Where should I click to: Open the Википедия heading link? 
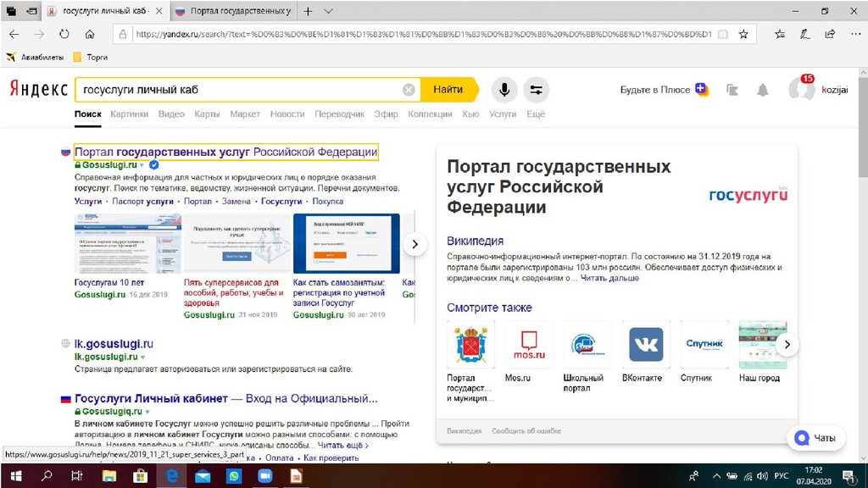click(x=475, y=241)
